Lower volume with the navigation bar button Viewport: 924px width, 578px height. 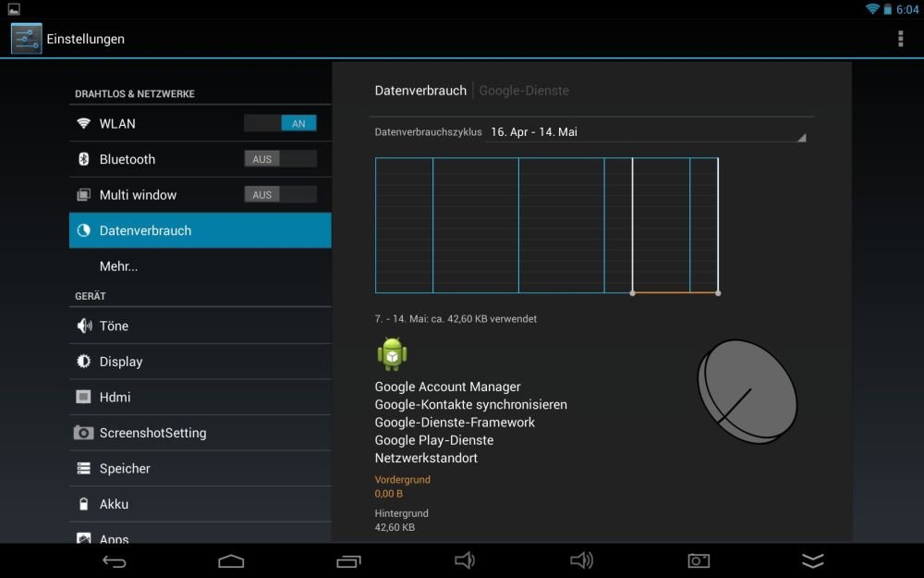click(465, 560)
